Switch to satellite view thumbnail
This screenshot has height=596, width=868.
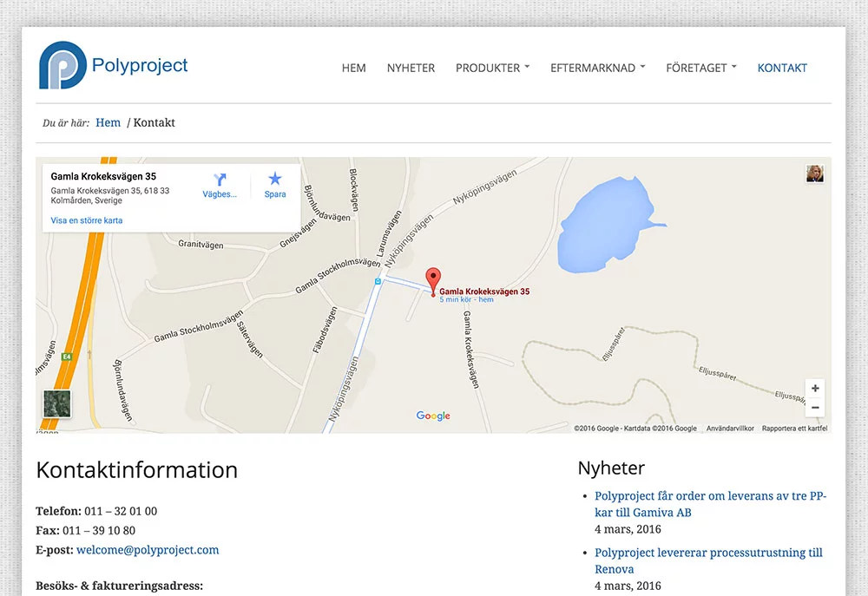coord(57,403)
